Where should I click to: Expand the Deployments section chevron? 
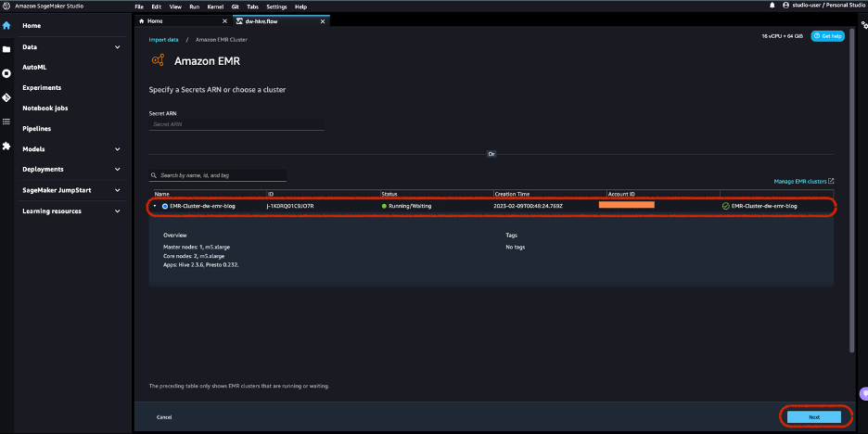118,170
